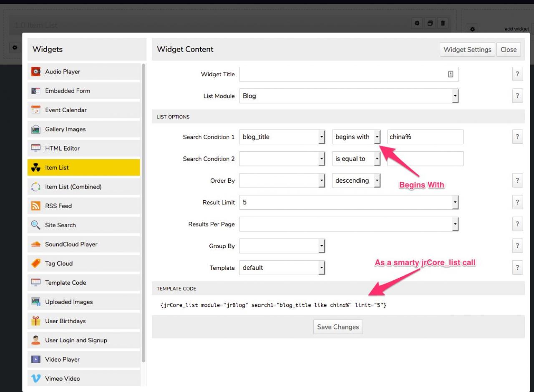Expand the Template dropdown set to default
Screen dimensions: 534x392
pos(282,268)
